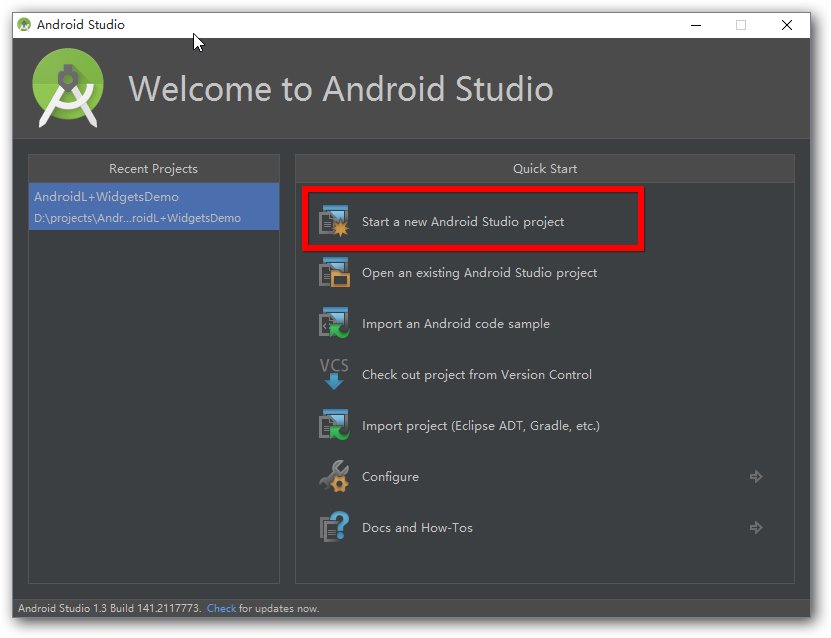Screen dimensions: 831x638
Task: Import an Android code sample
Action: pyautogui.click(x=456, y=323)
